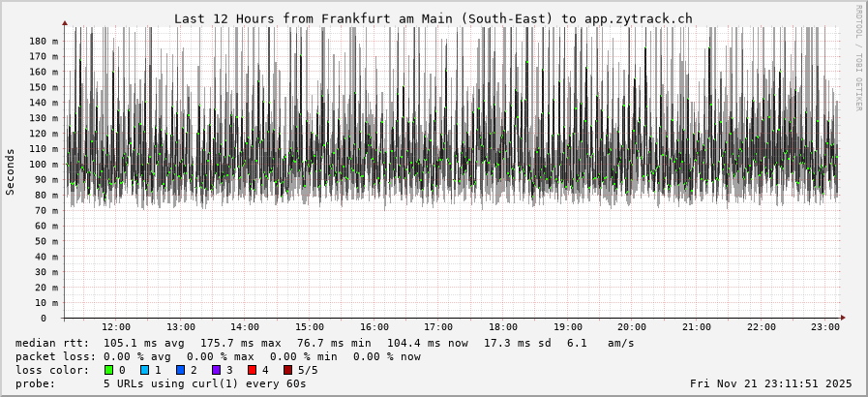Click the cyan loss color swatch for 1
Viewport: 868px width, 397px height.
[145, 370]
